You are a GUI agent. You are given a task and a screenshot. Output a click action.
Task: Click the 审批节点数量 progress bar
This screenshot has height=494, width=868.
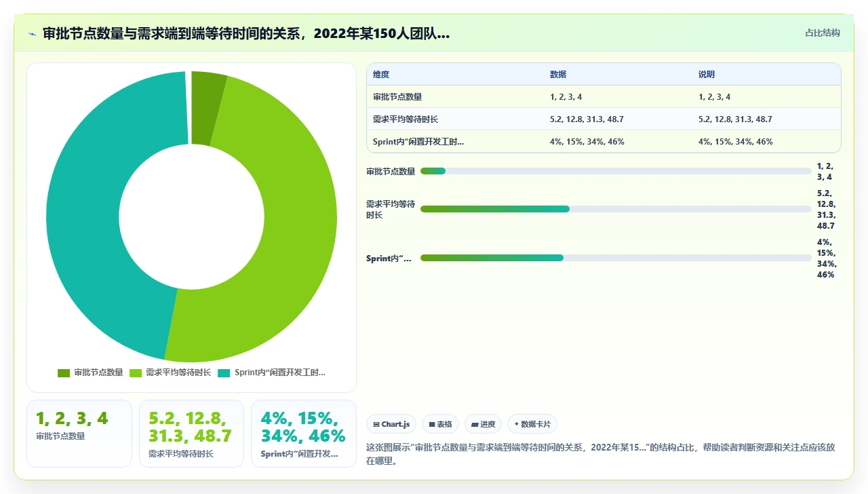(616, 171)
